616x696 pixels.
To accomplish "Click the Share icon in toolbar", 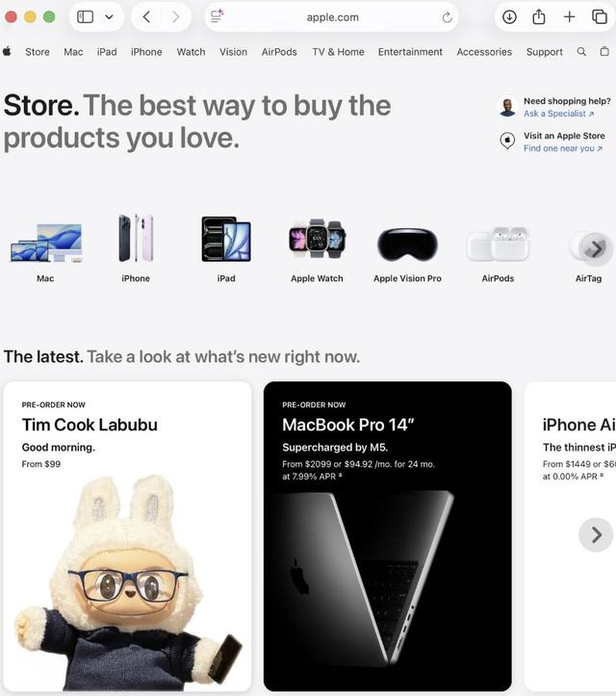I will [x=539, y=17].
